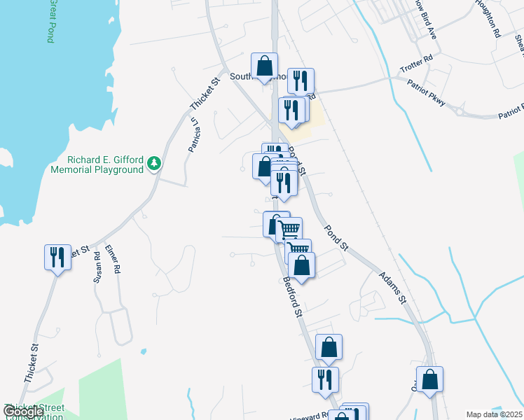Select shopping bag marker left of Pond St cluster
Viewport: 524px width, 420px height.
pos(263,167)
